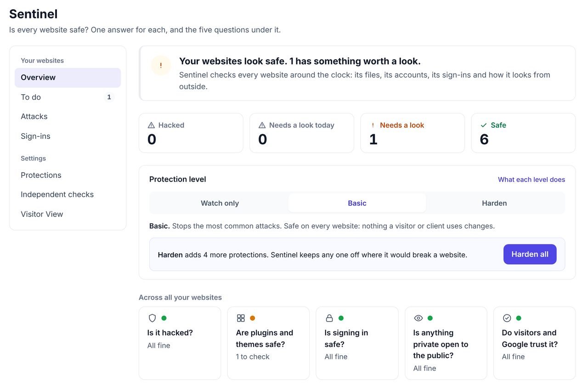Screen dimensions: 588x387
Task: Open the Hacked count card
Action: tap(191, 133)
